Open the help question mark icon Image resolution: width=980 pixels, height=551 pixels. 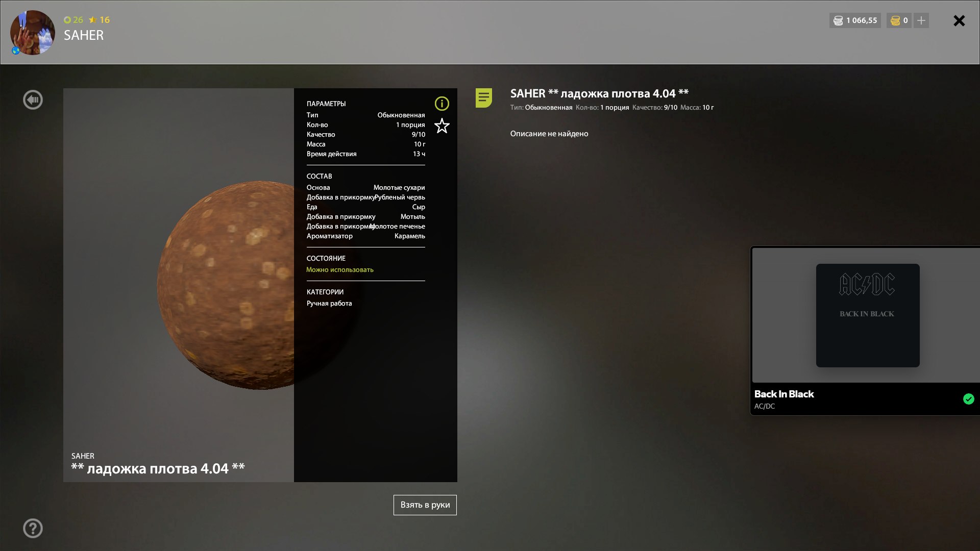[33, 529]
